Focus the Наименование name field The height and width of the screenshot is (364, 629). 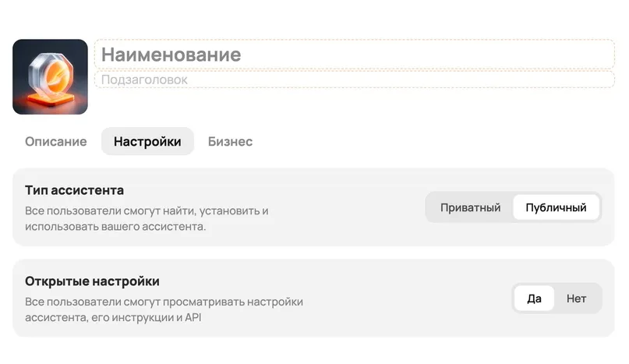[x=355, y=55]
